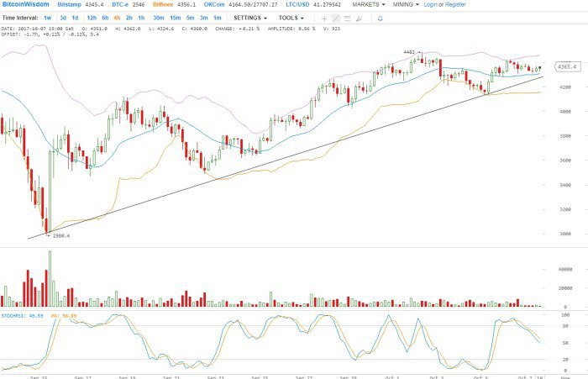Viewport: 588px width, 379px height.
Task: Click the 4365.4 current price tag
Action: 568,66
